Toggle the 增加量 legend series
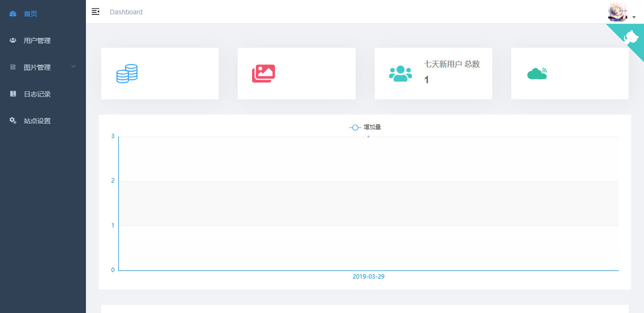 (365, 128)
